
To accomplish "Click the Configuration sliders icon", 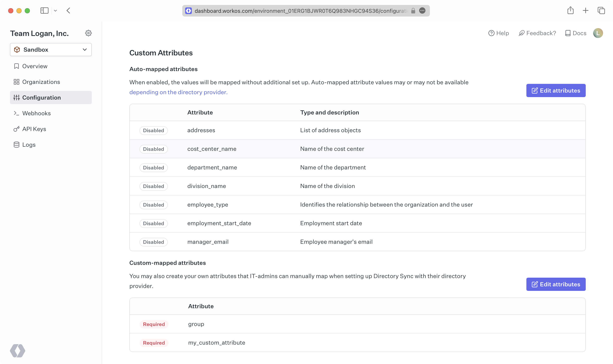I will [17, 97].
